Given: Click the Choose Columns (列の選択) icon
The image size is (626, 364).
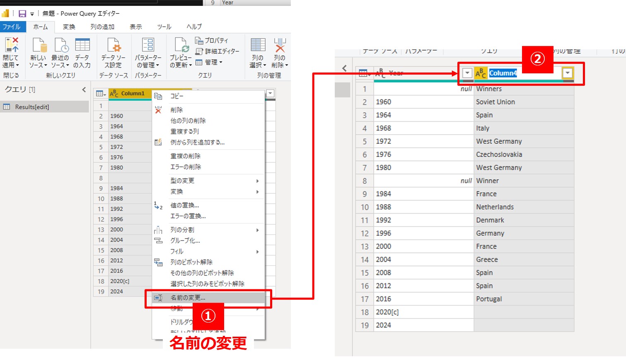Looking at the screenshot, I should click(x=258, y=46).
